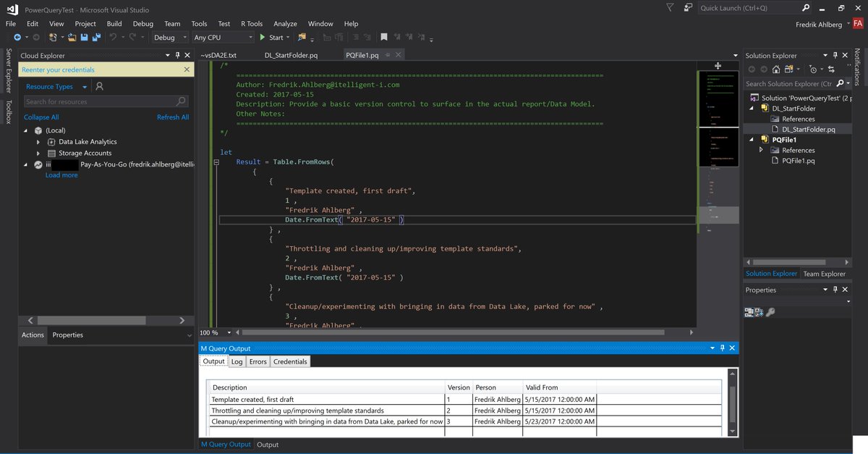Collapse the DL_StartFolder project node
The height and width of the screenshot is (454, 868).
[x=752, y=109]
